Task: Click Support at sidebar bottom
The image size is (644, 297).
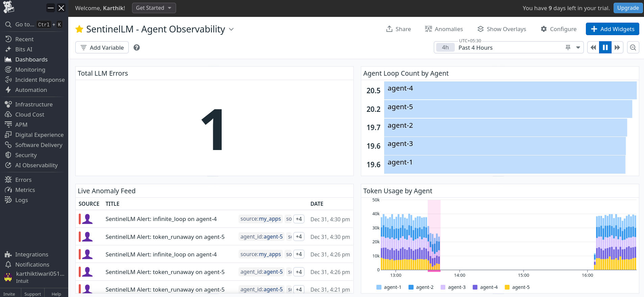Action: (x=32, y=294)
